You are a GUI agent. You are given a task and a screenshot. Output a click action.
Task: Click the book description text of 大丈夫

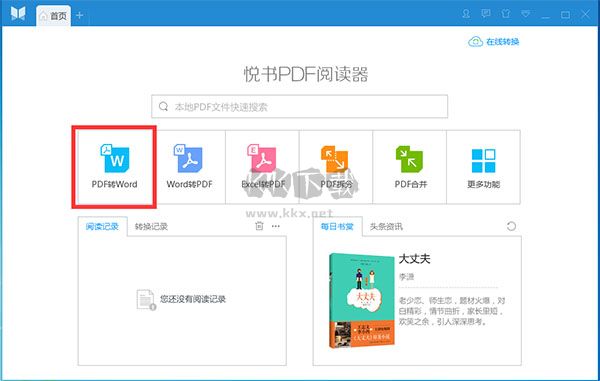[452, 311]
